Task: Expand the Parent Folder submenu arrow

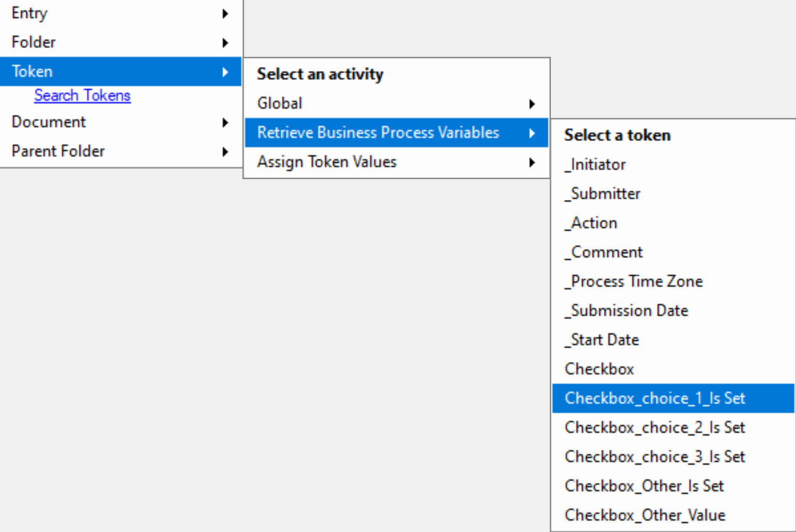Action: pyautogui.click(x=225, y=151)
